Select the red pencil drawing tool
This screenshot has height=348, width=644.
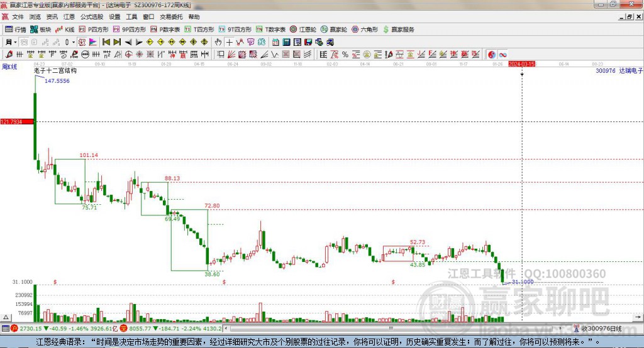(9, 55)
